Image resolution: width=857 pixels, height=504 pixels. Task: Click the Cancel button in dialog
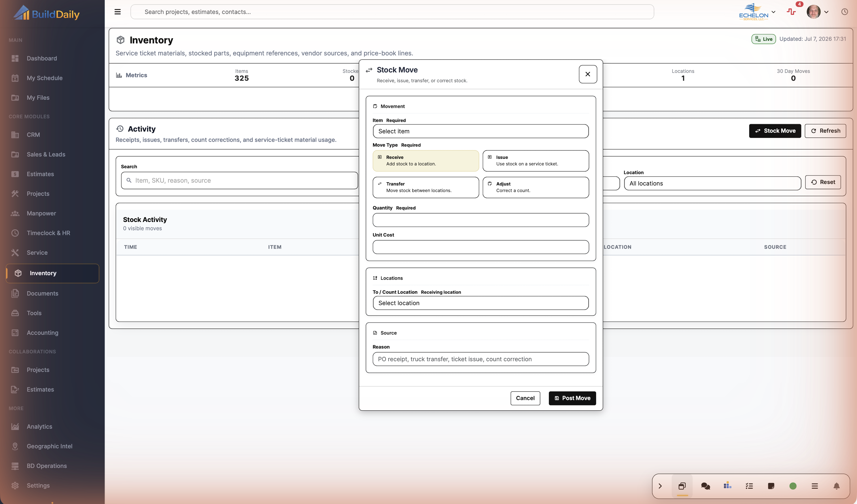[x=525, y=398]
